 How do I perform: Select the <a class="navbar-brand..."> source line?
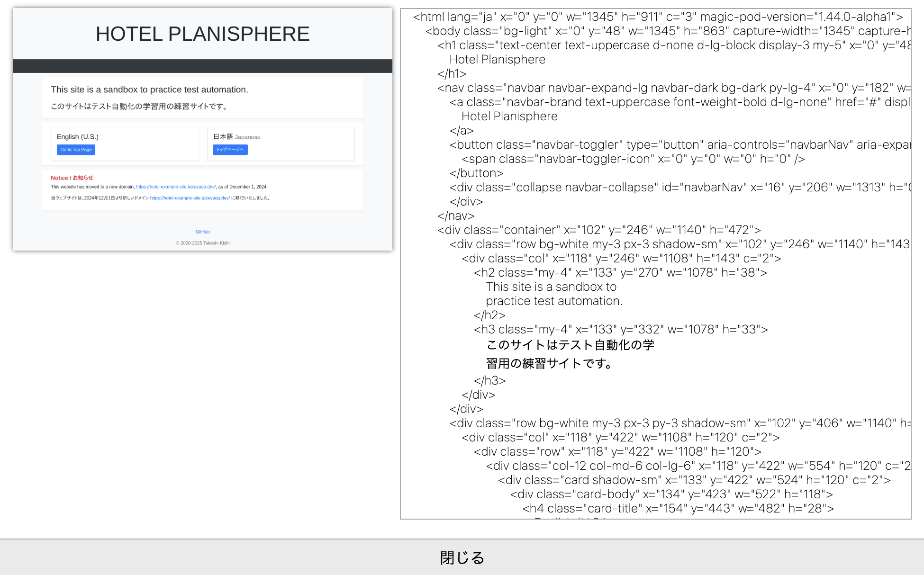(679, 102)
